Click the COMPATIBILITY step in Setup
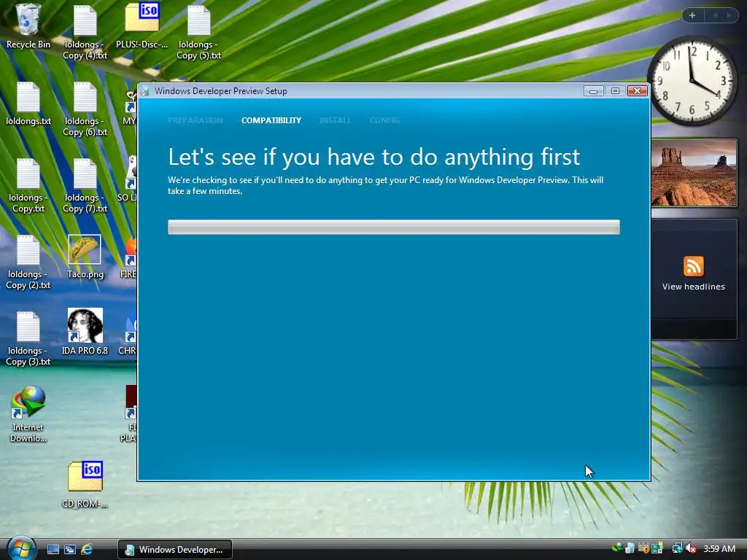Screen dimensions: 747x560 click(271, 120)
